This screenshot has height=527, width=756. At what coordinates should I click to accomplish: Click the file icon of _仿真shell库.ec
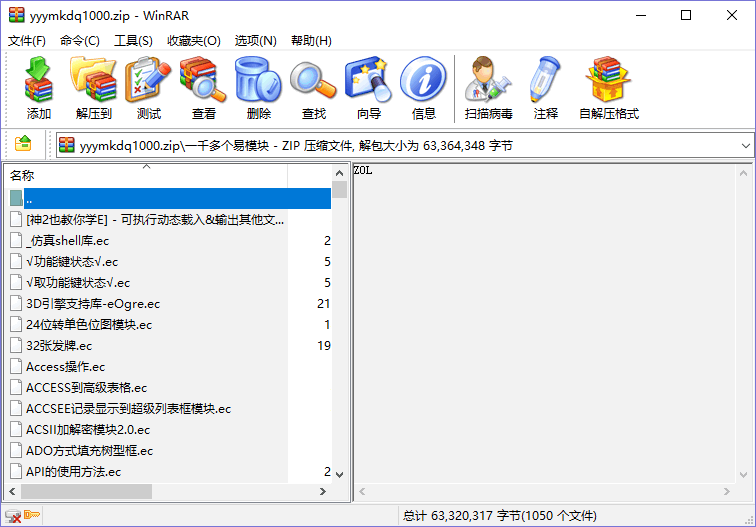click(16, 240)
